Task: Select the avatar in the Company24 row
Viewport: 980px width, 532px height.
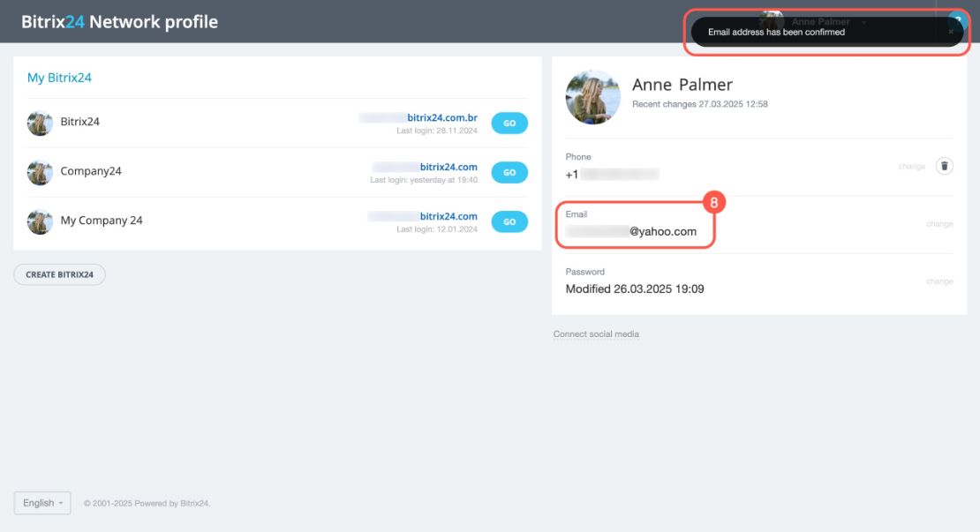Action: coord(40,172)
